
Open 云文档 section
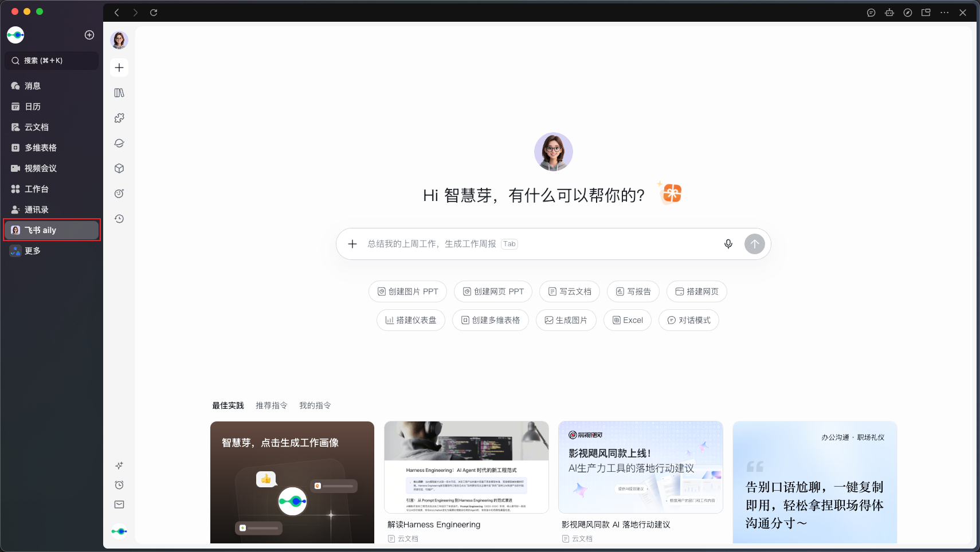[x=52, y=127]
